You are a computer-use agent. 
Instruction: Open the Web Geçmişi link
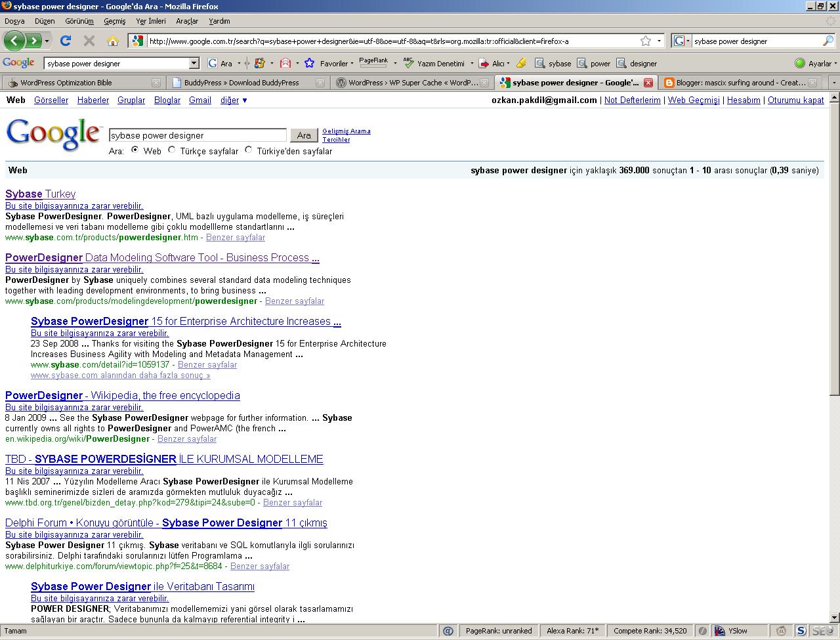tap(694, 100)
